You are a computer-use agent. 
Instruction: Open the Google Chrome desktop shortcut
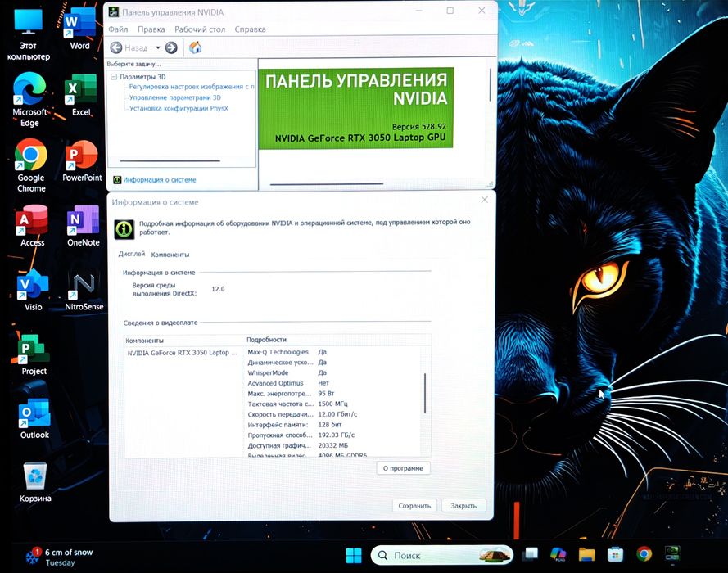click(x=30, y=165)
